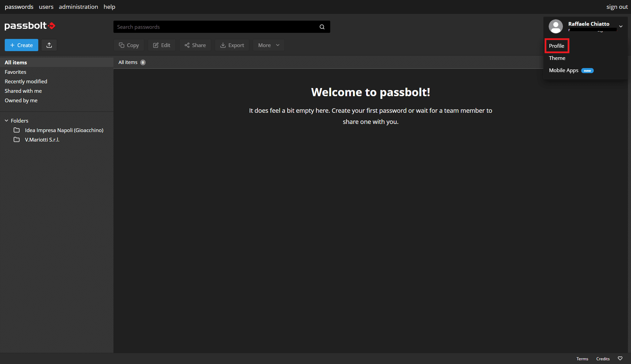The width and height of the screenshot is (631, 364).
Task: Select the Shared with me filter
Action: point(57,91)
